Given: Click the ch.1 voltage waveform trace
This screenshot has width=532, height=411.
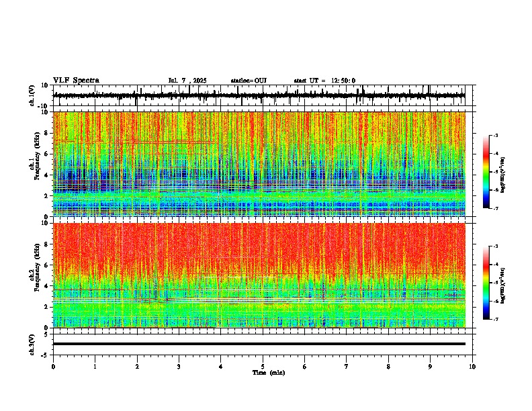Looking at the screenshot, I should click(259, 95).
